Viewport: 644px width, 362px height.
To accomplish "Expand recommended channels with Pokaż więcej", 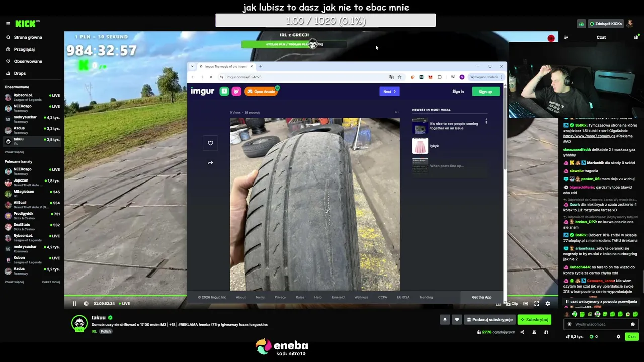I will 14,282.
